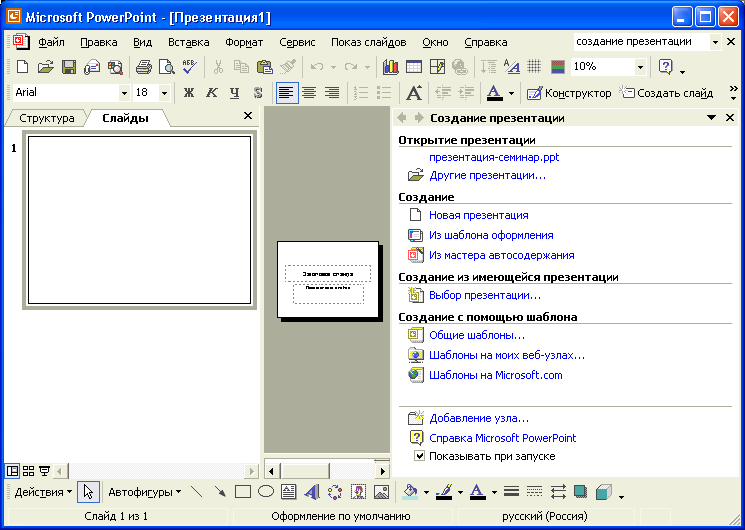Toggle center alignment
745x530 pixels.
(309, 93)
